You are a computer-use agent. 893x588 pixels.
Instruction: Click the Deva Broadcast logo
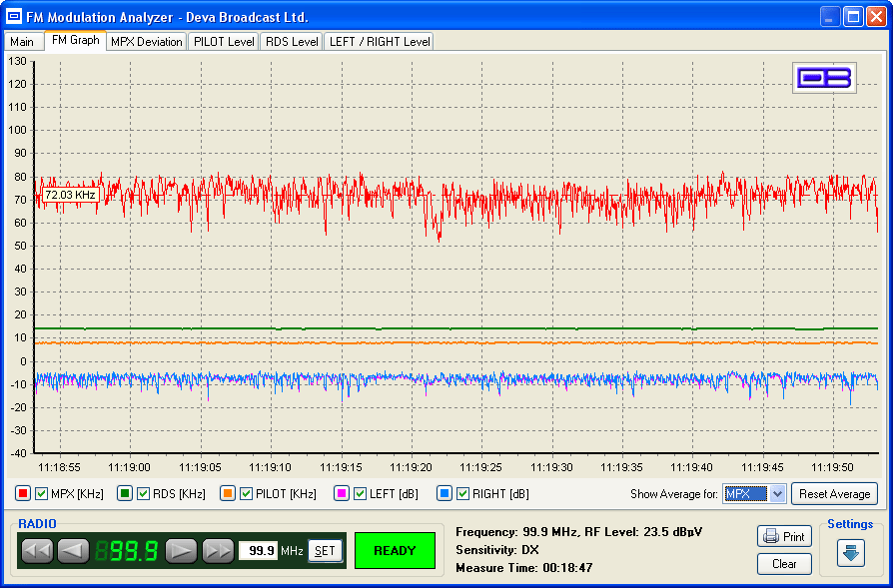click(824, 78)
